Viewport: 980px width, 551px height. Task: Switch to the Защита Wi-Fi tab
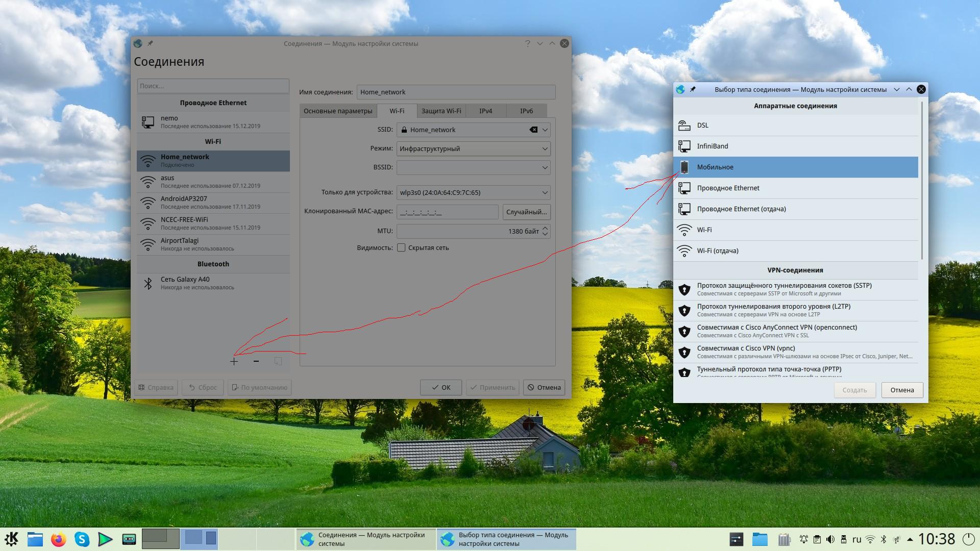point(441,111)
